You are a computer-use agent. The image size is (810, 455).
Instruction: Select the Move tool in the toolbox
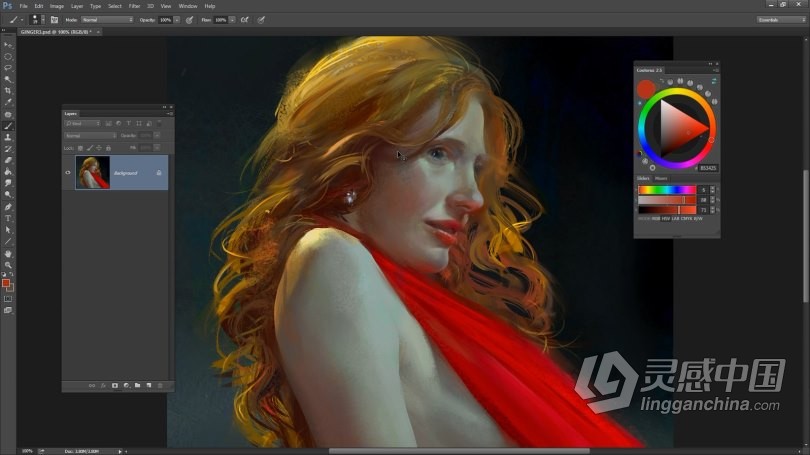coord(8,45)
